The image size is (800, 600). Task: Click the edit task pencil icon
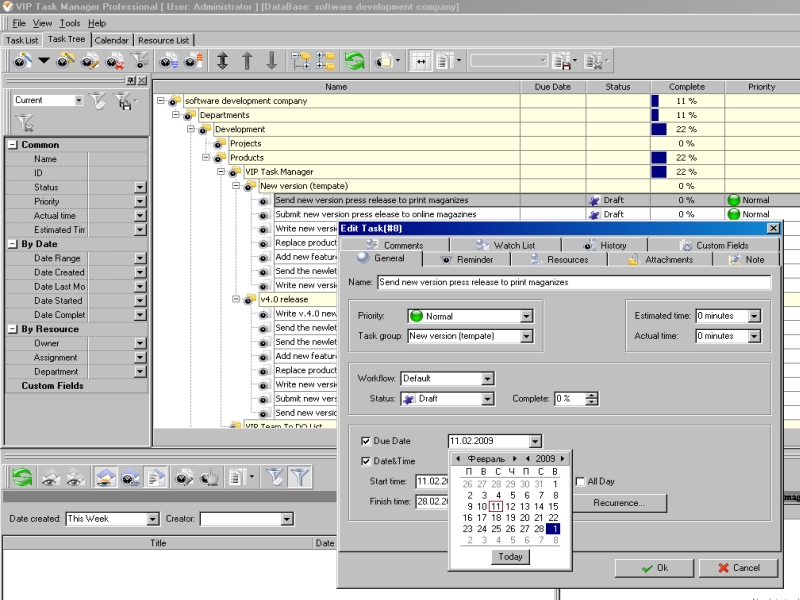click(90, 61)
